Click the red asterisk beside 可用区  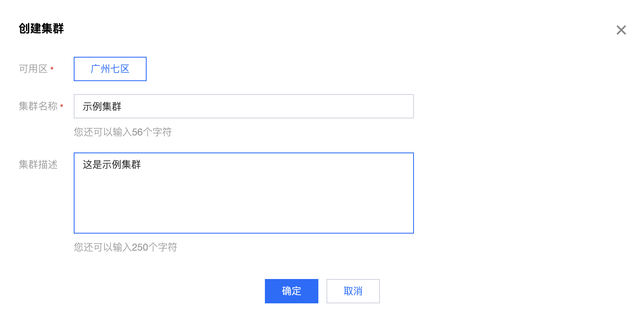pos(52,69)
